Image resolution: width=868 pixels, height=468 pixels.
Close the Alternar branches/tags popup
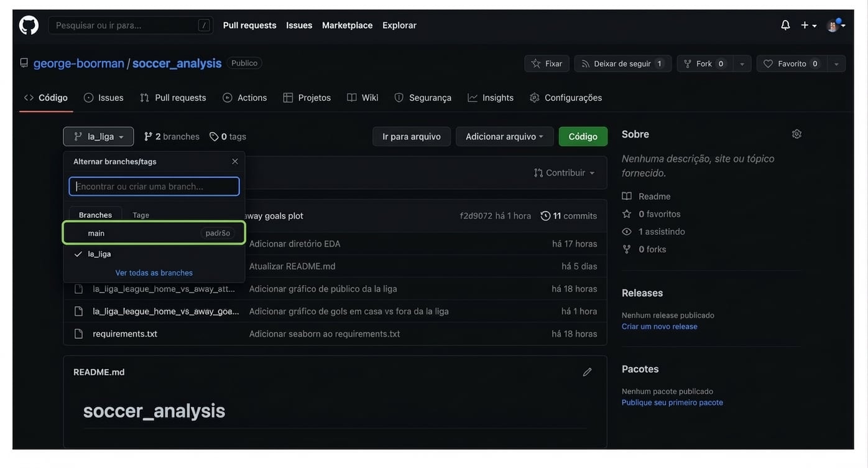coord(235,161)
